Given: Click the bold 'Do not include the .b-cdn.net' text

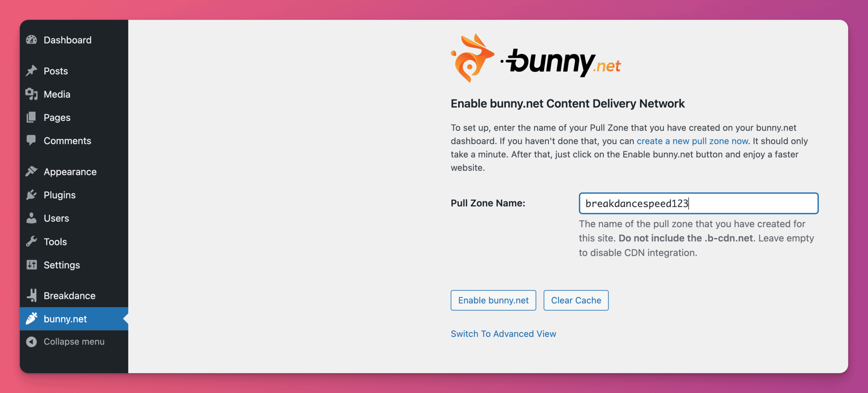Looking at the screenshot, I should (686, 238).
